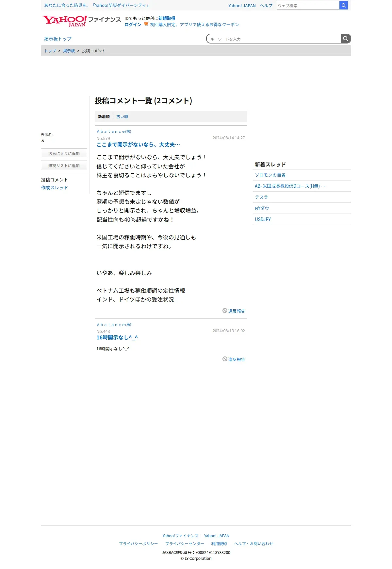Open the AB·米国成長株投信Dコース thread
392x569 pixels.
290,186
